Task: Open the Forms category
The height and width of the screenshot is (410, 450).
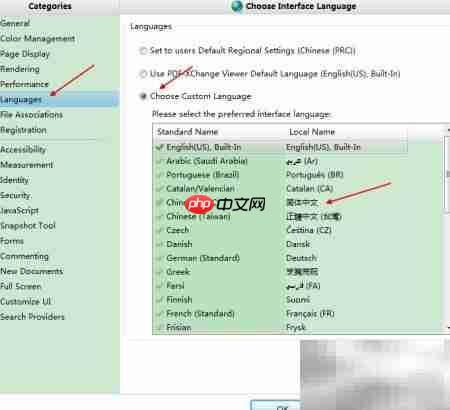Action: coord(12,241)
